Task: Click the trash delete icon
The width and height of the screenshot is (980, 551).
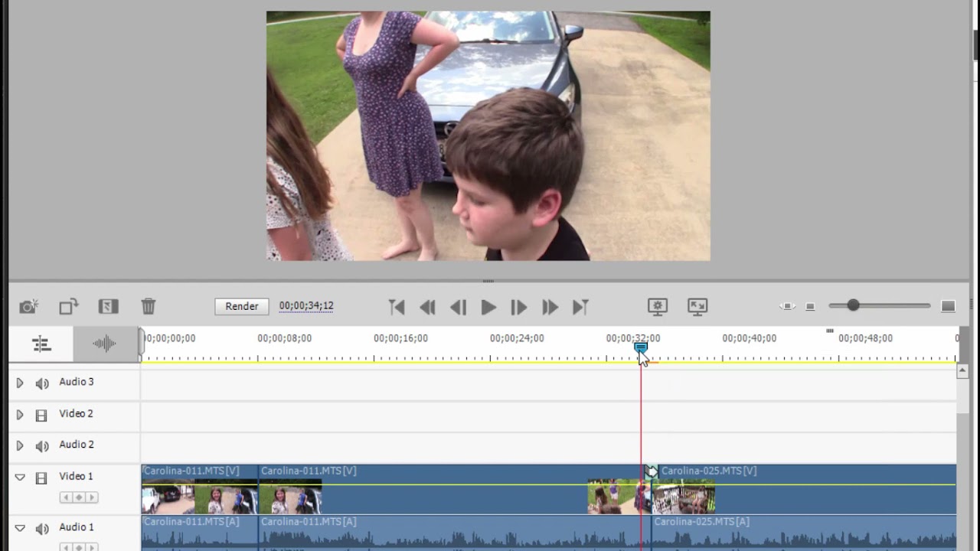Action: [x=149, y=307]
